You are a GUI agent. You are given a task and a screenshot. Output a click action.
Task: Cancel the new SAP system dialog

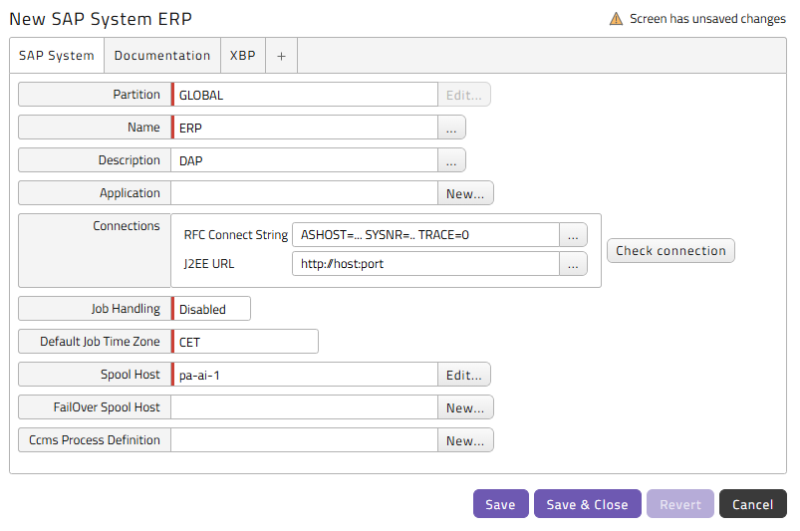(x=753, y=504)
